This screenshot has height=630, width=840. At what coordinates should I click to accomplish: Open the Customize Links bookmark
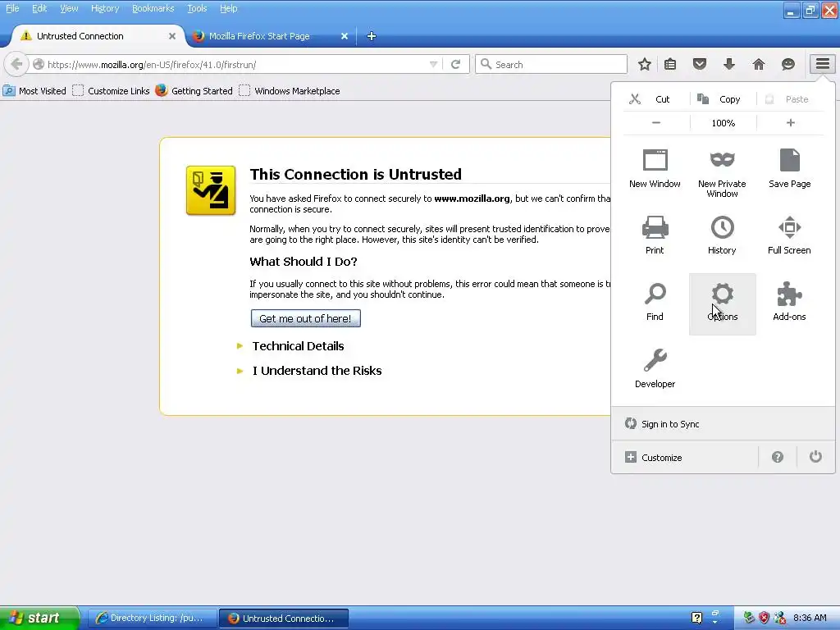(x=112, y=90)
